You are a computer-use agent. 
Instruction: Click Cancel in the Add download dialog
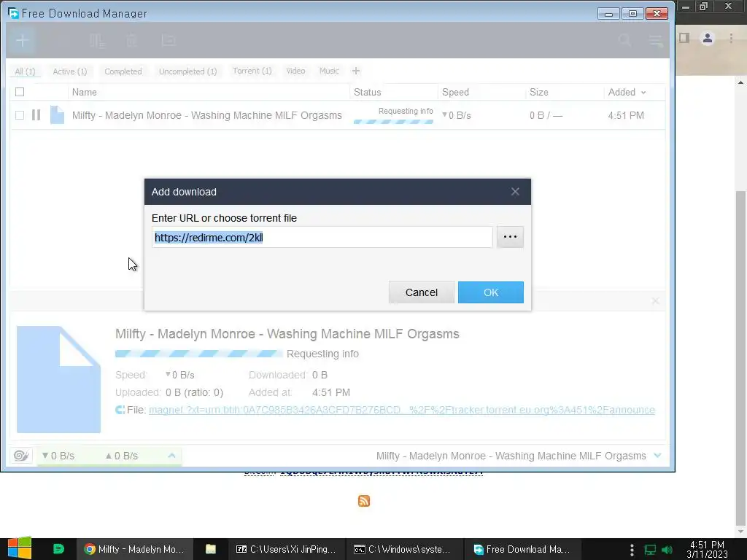[421, 292]
